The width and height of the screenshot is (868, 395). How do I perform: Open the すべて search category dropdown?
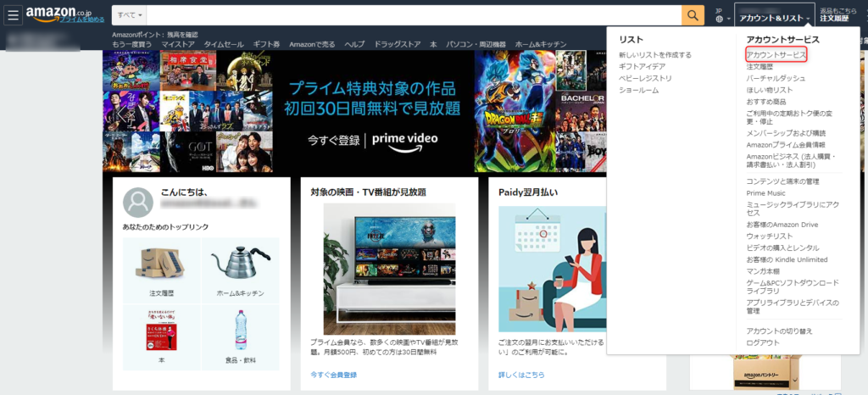130,15
